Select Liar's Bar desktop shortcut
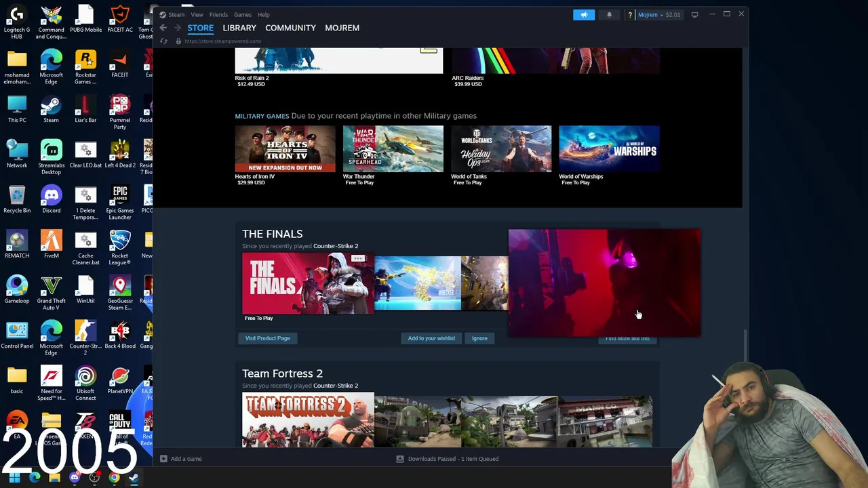This screenshot has width=868, height=488. coord(85,110)
